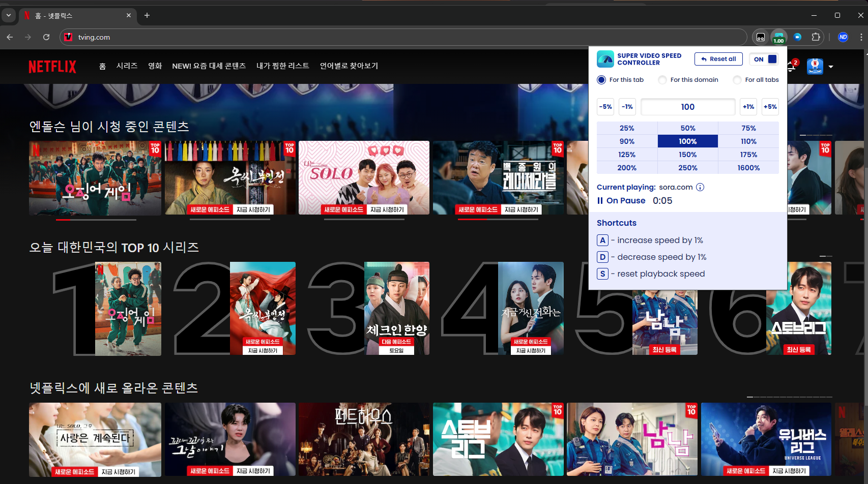This screenshot has height=484, width=868.
Task: Click the Super Video Speed Controller logo
Action: pyautogui.click(x=605, y=59)
